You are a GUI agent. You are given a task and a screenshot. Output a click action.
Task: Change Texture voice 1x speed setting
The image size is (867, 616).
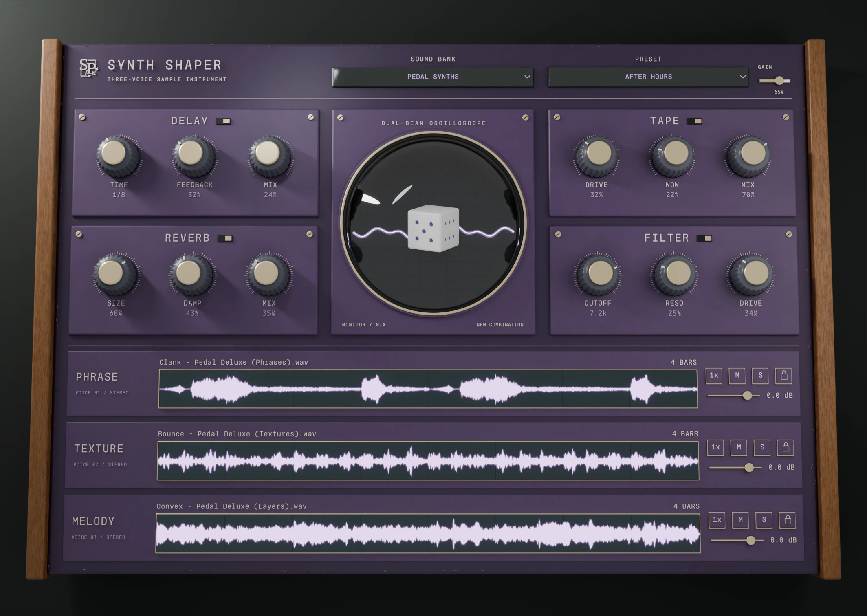point(715,447)
